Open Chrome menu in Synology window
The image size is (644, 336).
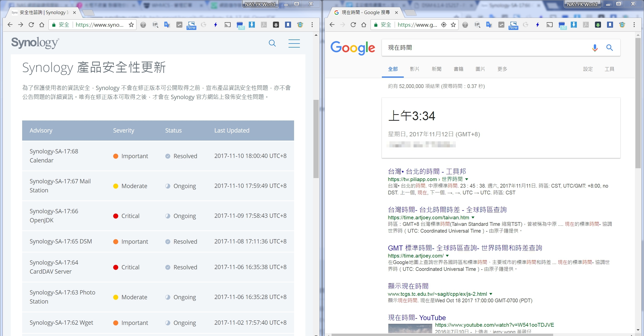click(x=312, y=25)
